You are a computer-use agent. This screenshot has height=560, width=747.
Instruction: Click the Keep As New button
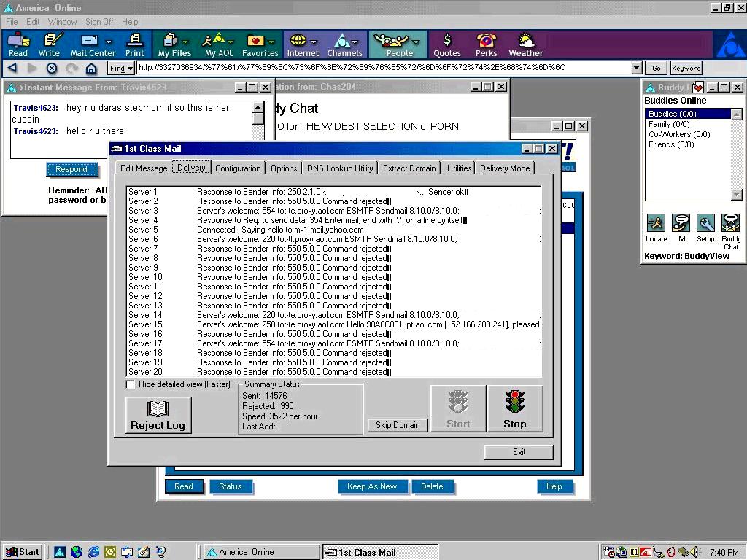[372, 486]
